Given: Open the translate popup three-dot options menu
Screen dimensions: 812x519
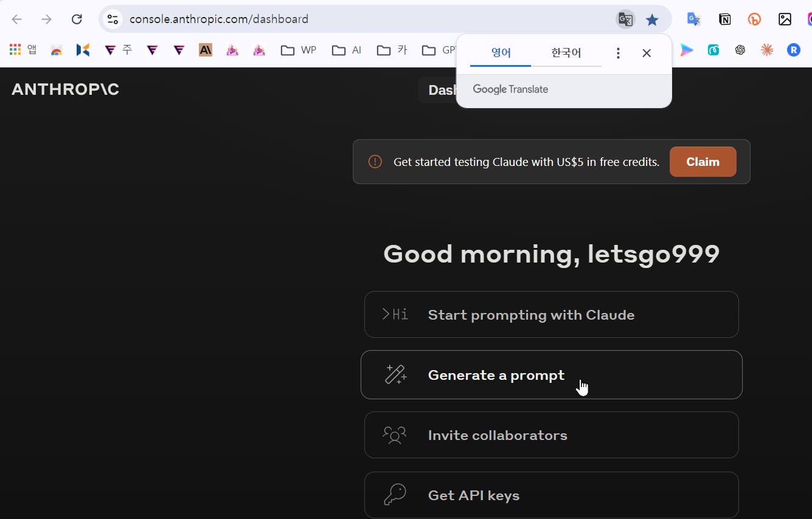Looking at the screenshot, I should 618,53.
